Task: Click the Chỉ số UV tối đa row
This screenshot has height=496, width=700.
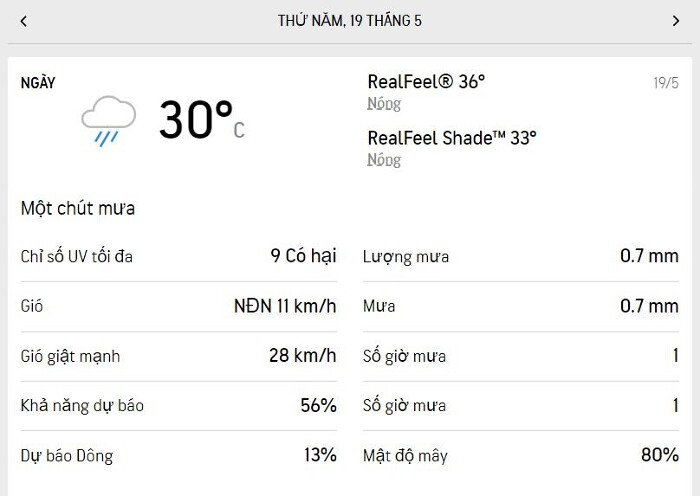Action: click(x=179, y=256)
